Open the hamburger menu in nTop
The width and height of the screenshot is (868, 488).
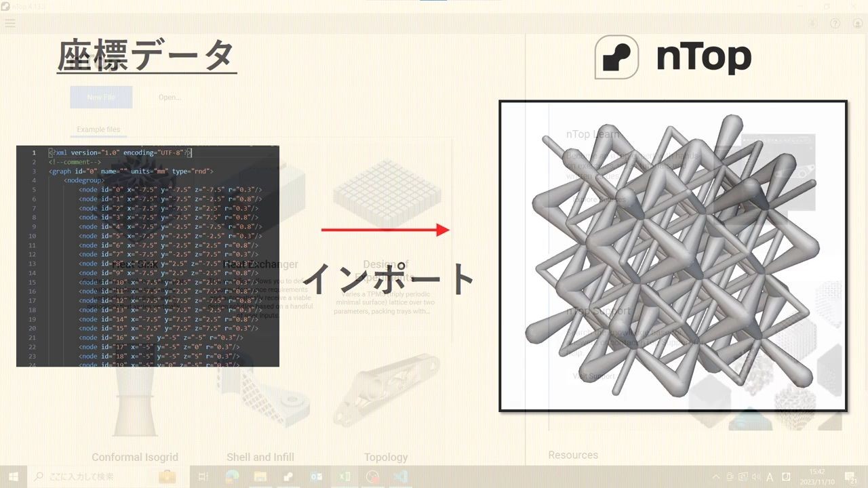(x=9, y=23)
